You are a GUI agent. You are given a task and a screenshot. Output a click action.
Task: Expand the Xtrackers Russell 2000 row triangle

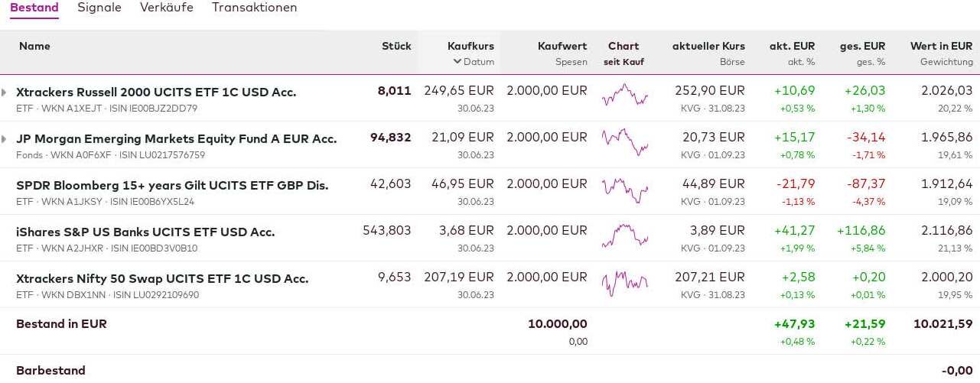[x=5, y=93]
